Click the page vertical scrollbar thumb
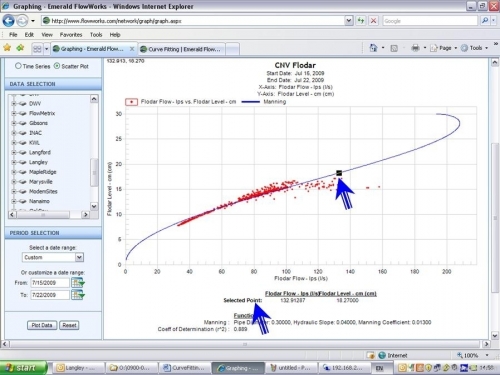The image size is (500, 375). [x=495, y=217]
